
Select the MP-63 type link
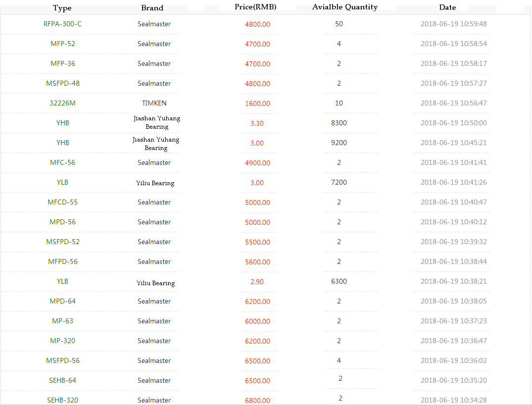pyautogui.click(x=63, y=321)
